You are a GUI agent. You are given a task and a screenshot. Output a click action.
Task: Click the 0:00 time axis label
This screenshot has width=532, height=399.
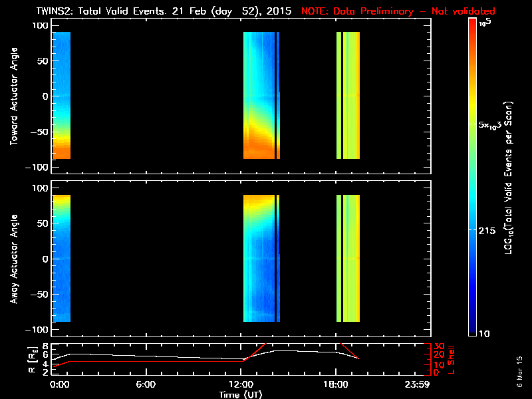click(59, 384)
